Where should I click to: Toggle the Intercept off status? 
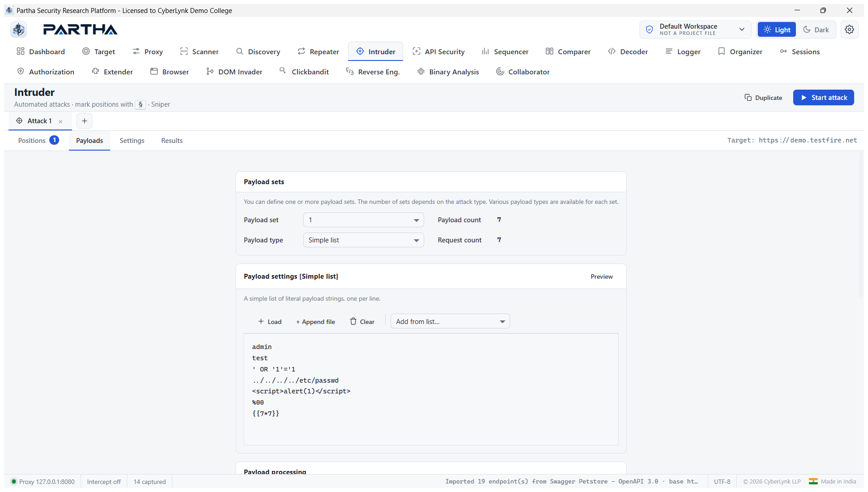pos(104,482)
